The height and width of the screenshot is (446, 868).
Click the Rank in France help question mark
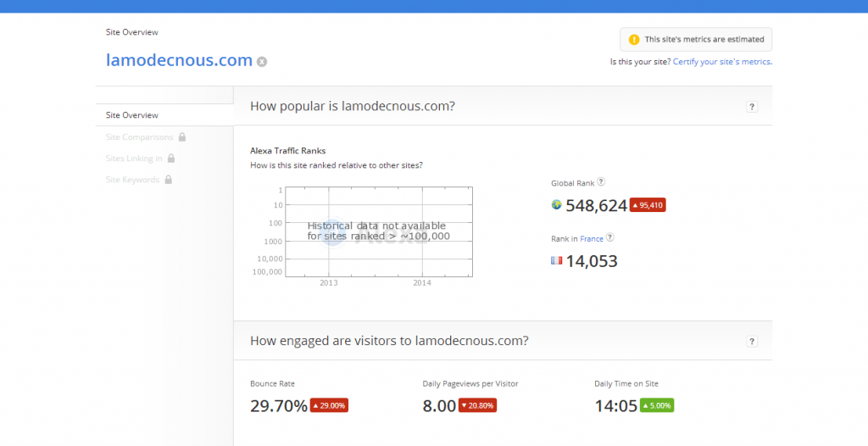click(610, 237)
